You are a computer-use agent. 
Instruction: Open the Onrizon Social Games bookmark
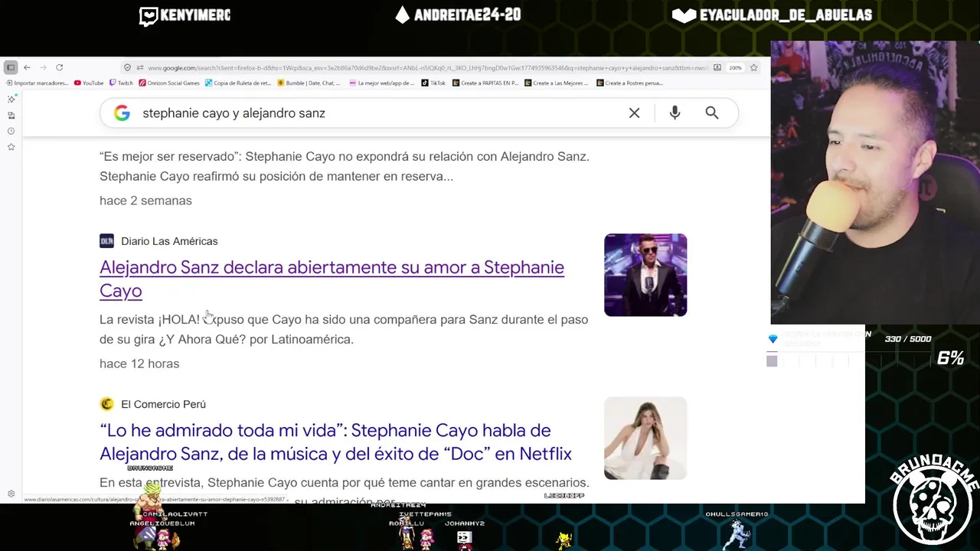pos(169,83)
